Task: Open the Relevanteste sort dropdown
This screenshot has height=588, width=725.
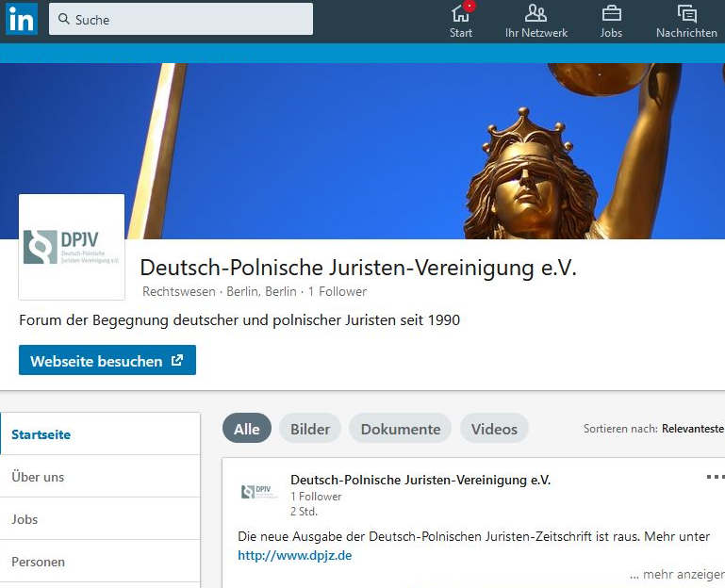Action: [693, 429]
